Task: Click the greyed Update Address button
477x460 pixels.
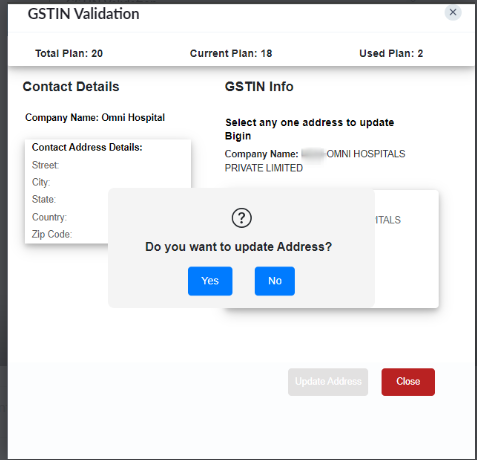Action: pos(328,382)
